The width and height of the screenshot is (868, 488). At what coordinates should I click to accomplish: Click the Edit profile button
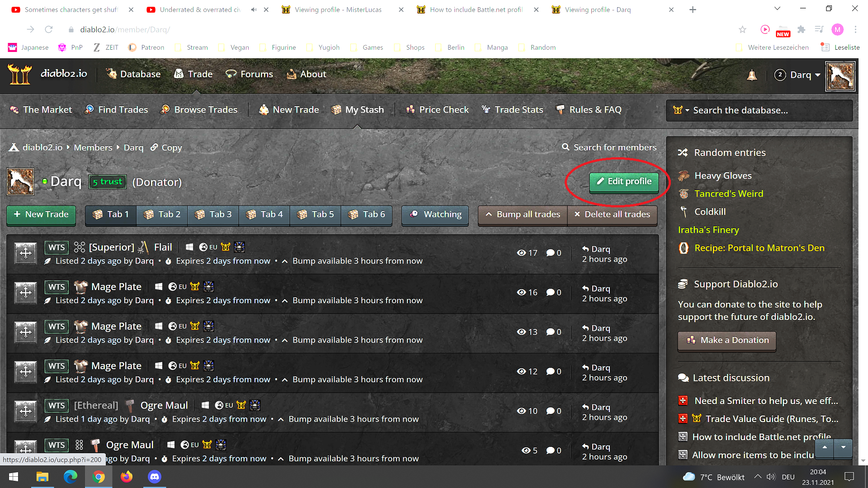pyautogui.click(x=624, y=182)
